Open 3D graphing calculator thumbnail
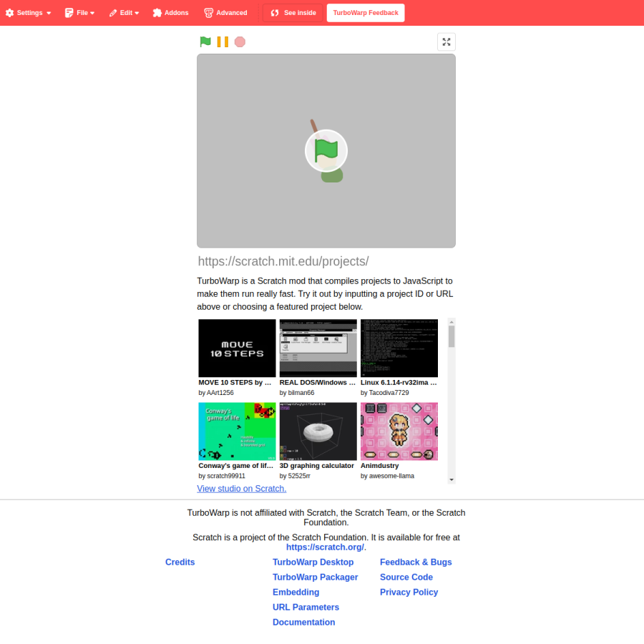Image resolution: width=644 pixels, height=644 pixels. point(318,431)
